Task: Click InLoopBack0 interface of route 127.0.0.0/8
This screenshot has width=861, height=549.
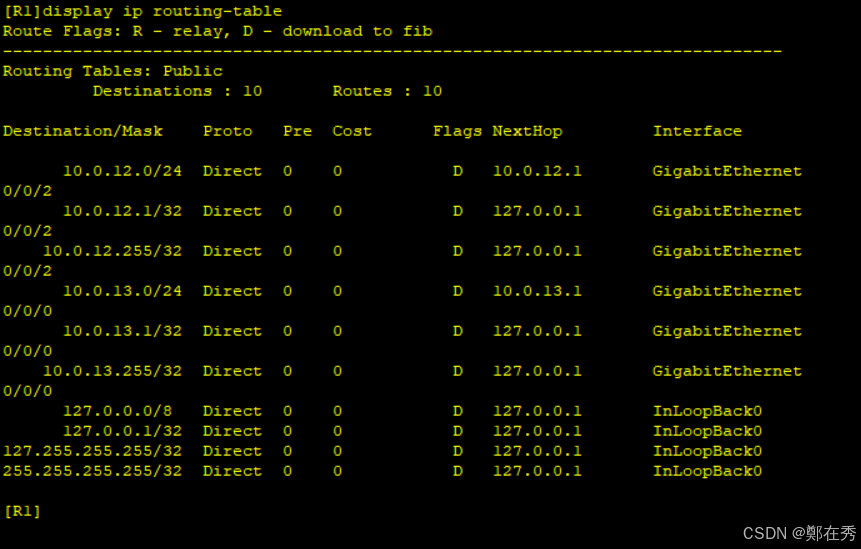Action: point(707,411)
